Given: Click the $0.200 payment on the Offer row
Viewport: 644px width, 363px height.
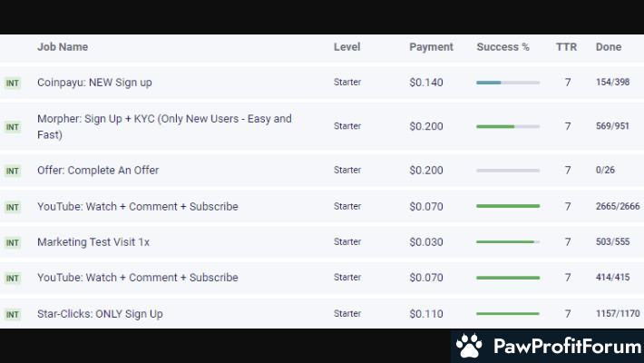Looking at the screenshot, I should pos(426,171).
